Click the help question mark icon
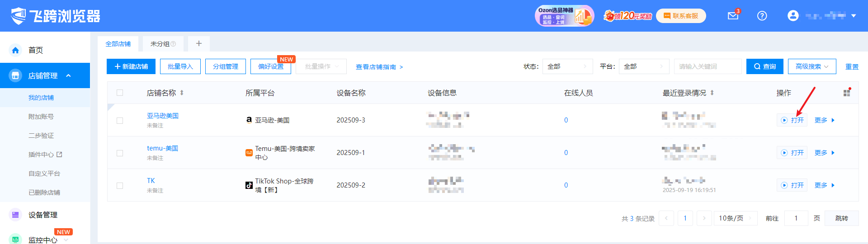The height and width of the screenshot is (244, 868). (762, 16)
